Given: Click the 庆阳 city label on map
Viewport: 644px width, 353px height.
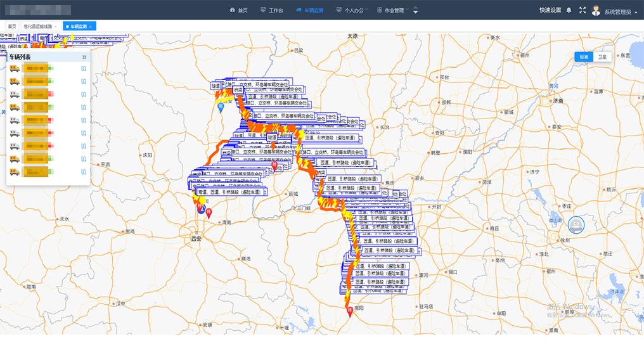Looking at the screenshot, I should [x=148, y=155].
